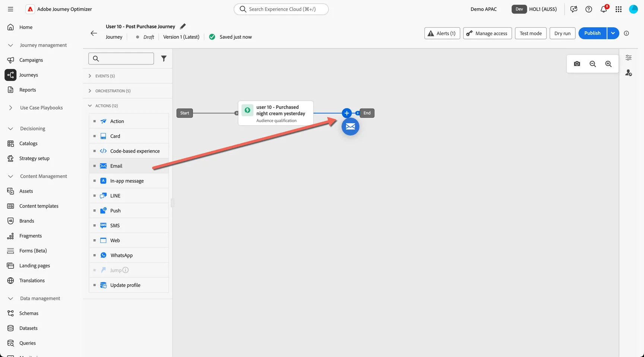Click the info icon next to Publish
Image resolution: width=644 pixels, height=357 pixels.
(x=626, y=33)
